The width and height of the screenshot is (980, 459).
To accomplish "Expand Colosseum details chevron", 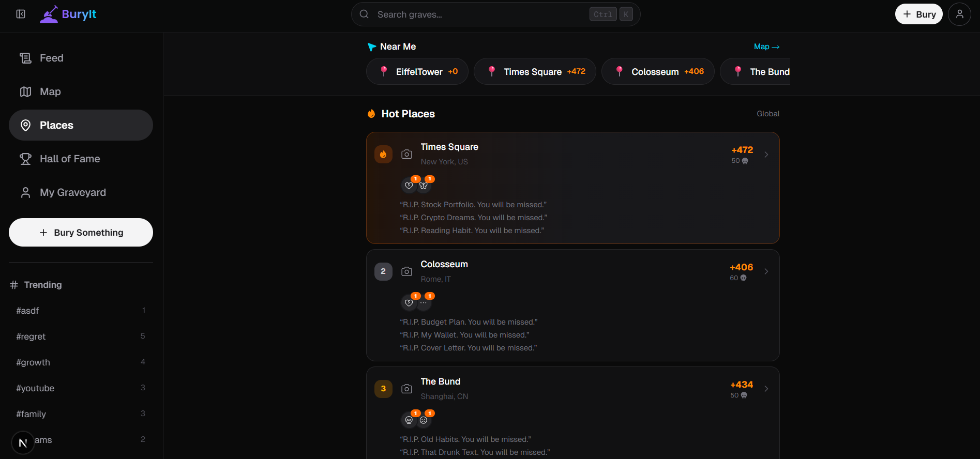I will click(x=766, y=271).
